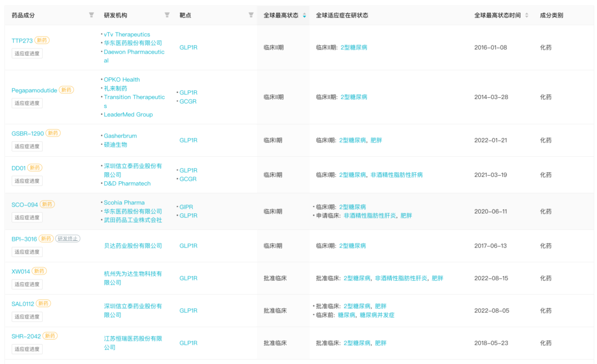This screenshot has width=597, height=364.
Task: Click 适应症进度 button under SAL0112
Action: pyautogui.click(x=27, y=316)
